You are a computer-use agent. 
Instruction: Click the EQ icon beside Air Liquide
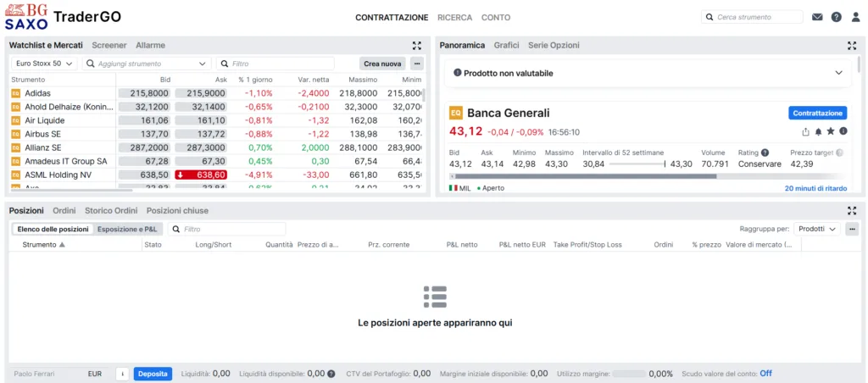click(15, 120)
